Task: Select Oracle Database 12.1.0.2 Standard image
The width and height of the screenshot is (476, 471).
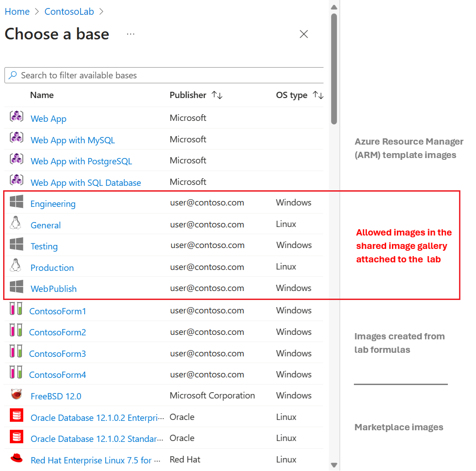Action: click(97, 439)
